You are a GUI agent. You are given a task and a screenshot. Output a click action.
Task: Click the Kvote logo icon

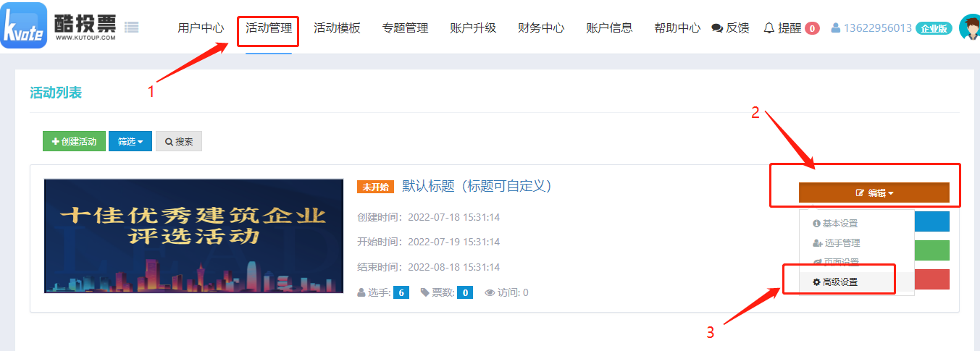(x=24, y=25)
